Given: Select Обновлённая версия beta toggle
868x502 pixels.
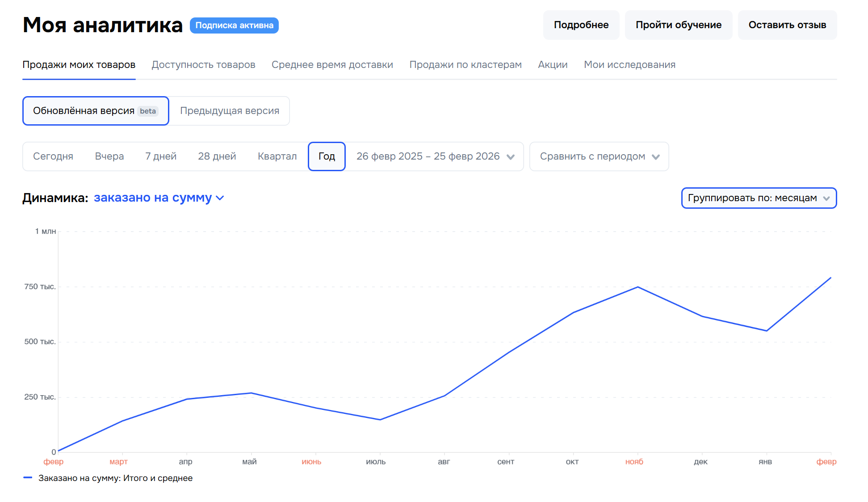Looking at the screenshot, I should coord(96,111).
